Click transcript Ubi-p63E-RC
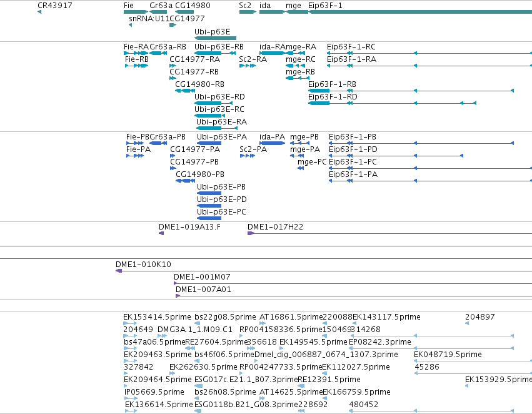The width and height of the screenshot is (532, 414). (x=219, y=109)
